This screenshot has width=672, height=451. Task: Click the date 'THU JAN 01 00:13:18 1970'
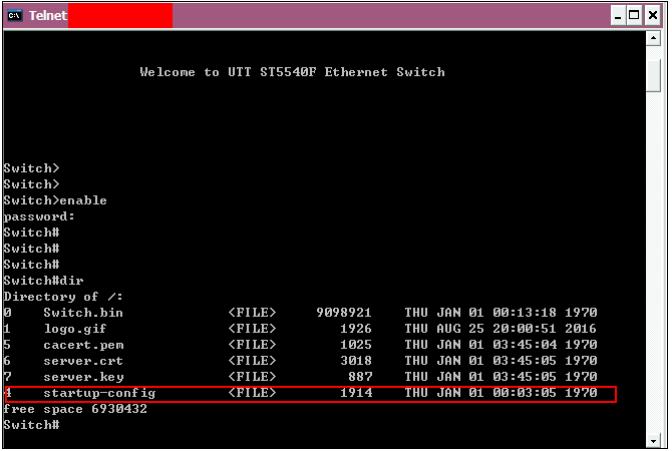(x=501, y=313)
